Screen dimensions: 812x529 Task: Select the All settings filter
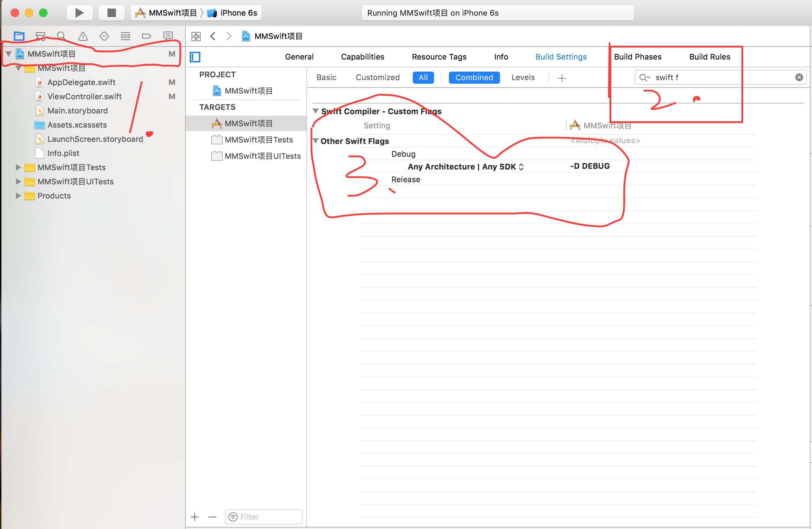coord(423,77)
